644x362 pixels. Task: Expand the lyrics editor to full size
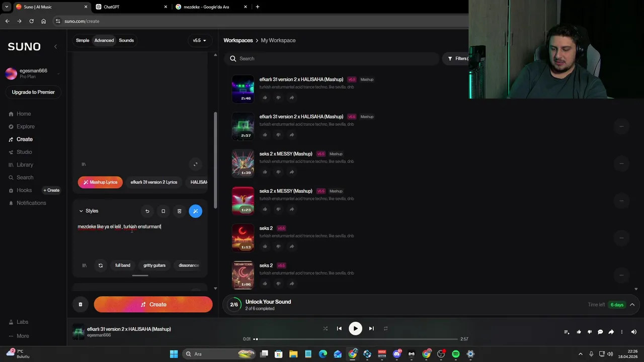click(x=196, y=164)
